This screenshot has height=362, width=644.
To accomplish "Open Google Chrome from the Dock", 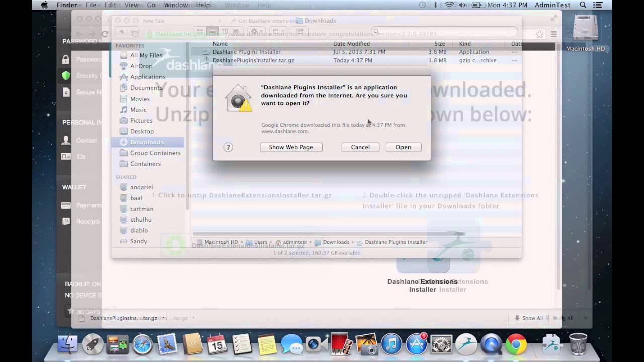I will pos(516,345).
